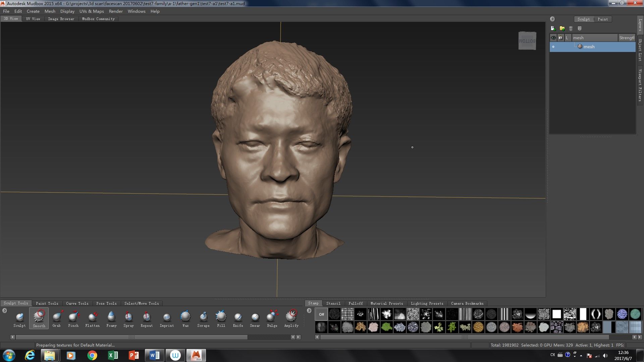Select the Knife sculpt tool
This screenshot has height=362, width=644.
(238, 318)
